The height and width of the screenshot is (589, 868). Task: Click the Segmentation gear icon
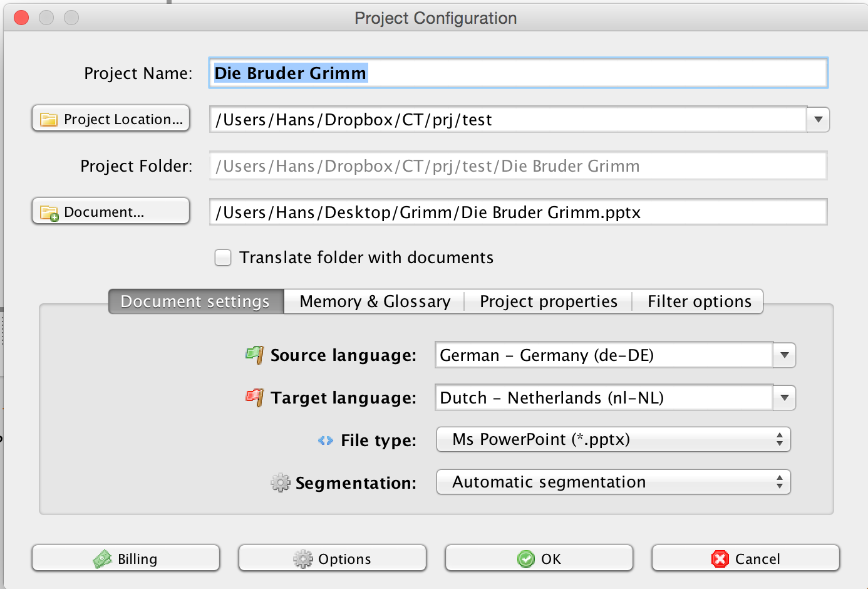pyautogui.click(x=281, y=482)
